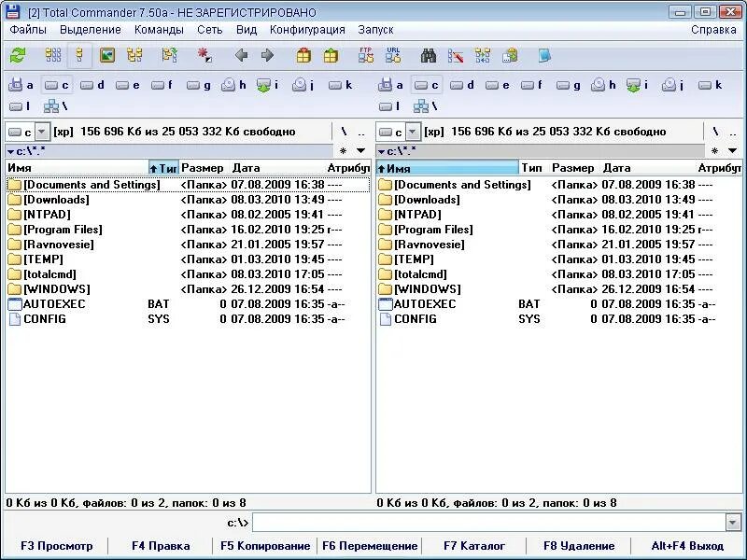Open left panel favorites asterisk button
Viewport: 747px width, 560px height.
coord(343,151)
